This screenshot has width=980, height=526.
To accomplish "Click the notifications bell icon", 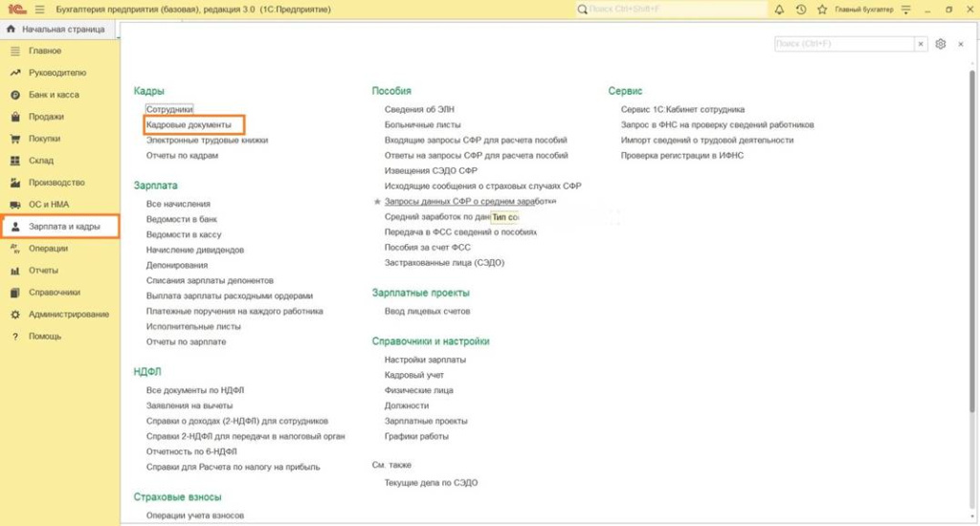I will tap(778, 9).
